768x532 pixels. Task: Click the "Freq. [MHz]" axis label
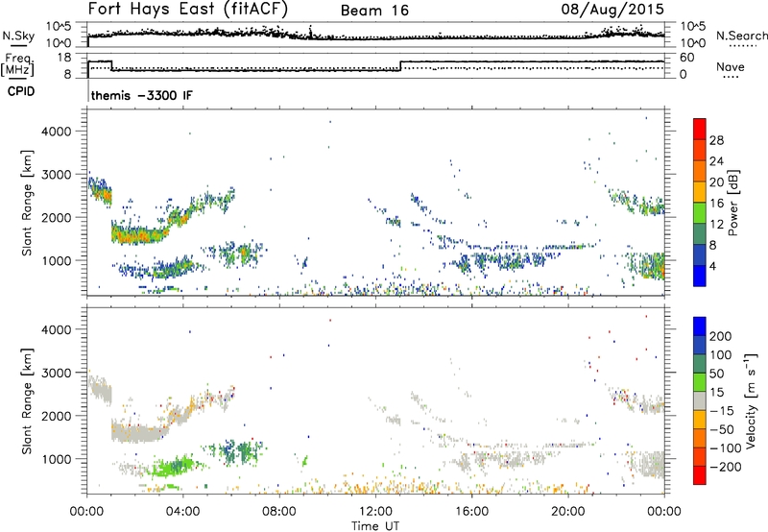point(17,64)
